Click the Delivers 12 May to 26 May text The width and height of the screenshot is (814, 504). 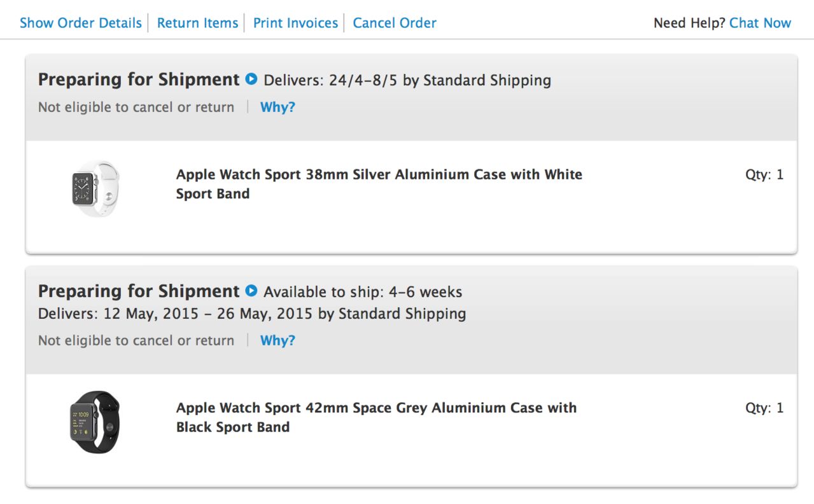(252, 314)
